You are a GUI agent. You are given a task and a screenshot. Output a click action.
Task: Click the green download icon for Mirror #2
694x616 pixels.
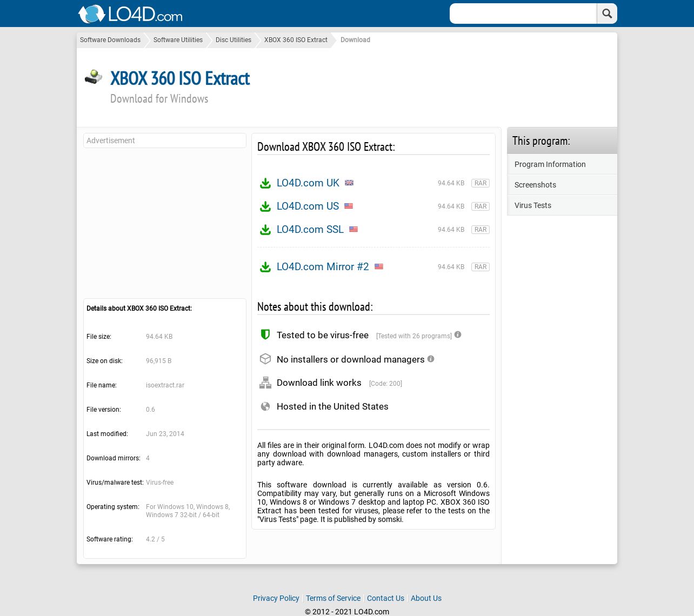tap(265, 267)
